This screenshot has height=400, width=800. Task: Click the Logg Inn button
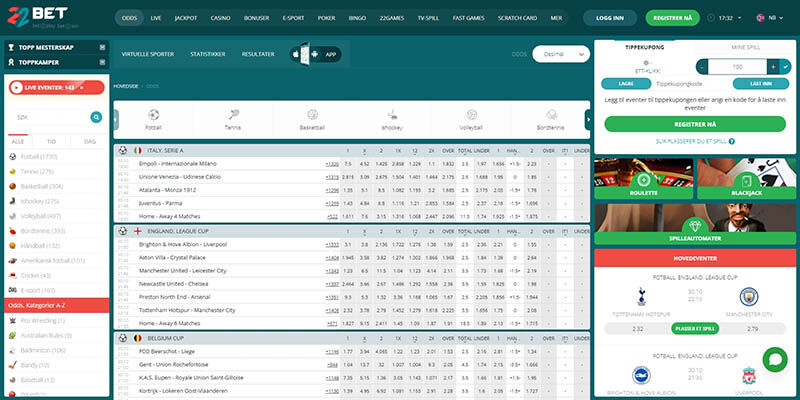click(610, 18)
